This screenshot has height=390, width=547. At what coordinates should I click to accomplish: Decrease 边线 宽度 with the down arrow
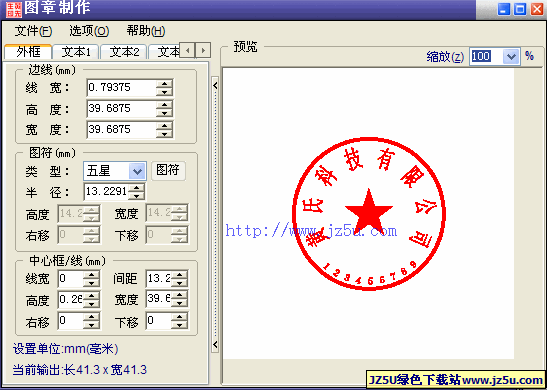[x=164, y=134]
